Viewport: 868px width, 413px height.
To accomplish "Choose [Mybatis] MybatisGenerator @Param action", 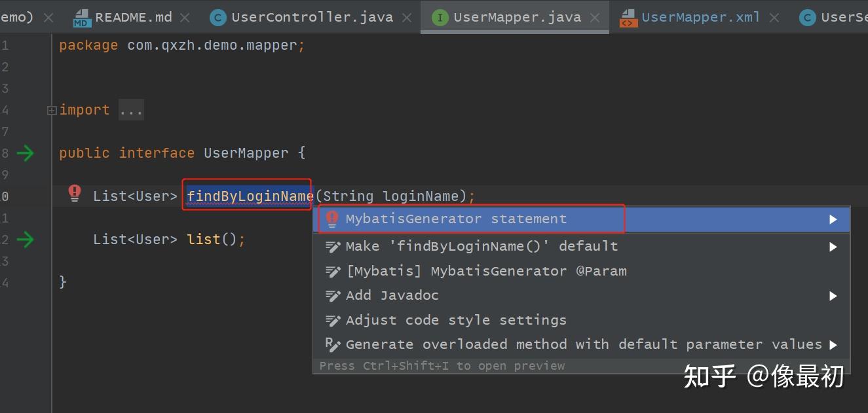I will 582,271.
